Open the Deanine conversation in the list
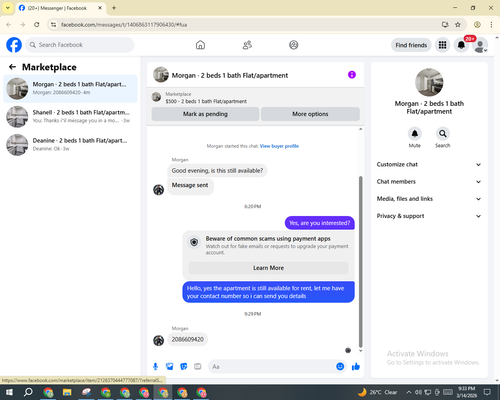The height and width of the screenshot is (400, 500). pos(70,144)
